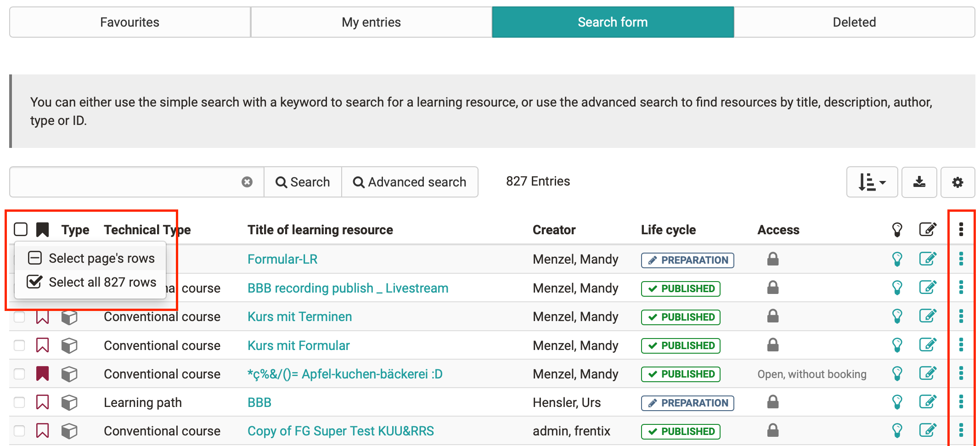Click the lightbulb icon for Formular-LR row
Viewport: 980px width, 446px height.
point(897,259)
